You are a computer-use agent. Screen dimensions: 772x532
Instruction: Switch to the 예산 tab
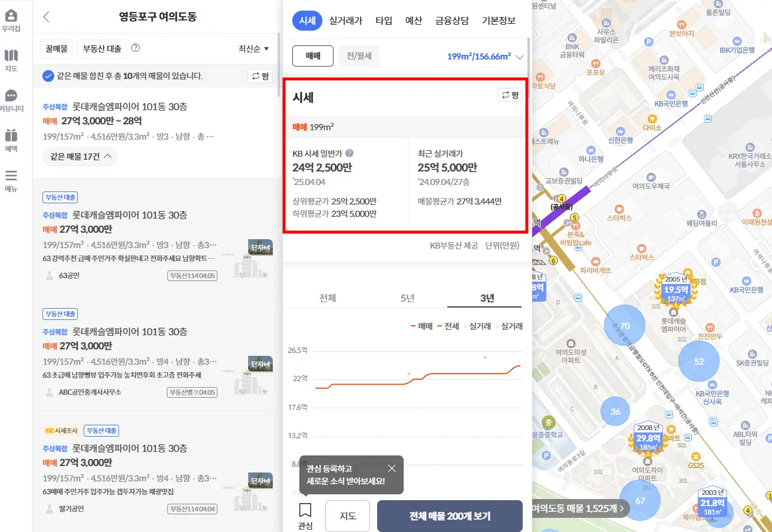pos(414,21)
